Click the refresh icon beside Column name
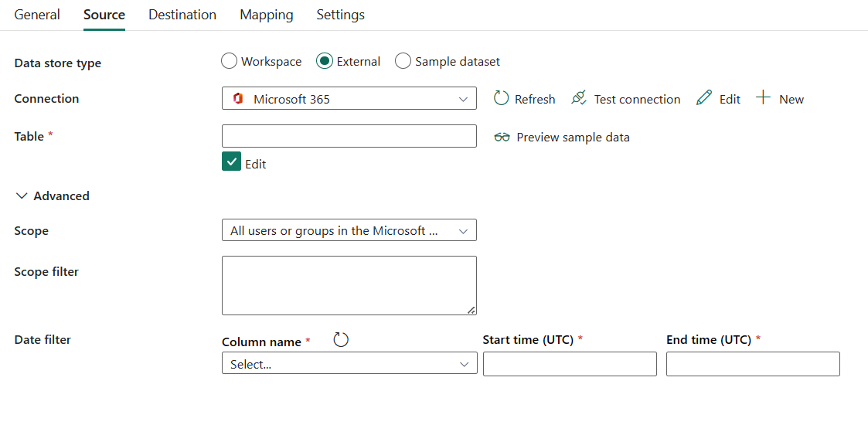The image size is (868, 425). coord(341,340)
